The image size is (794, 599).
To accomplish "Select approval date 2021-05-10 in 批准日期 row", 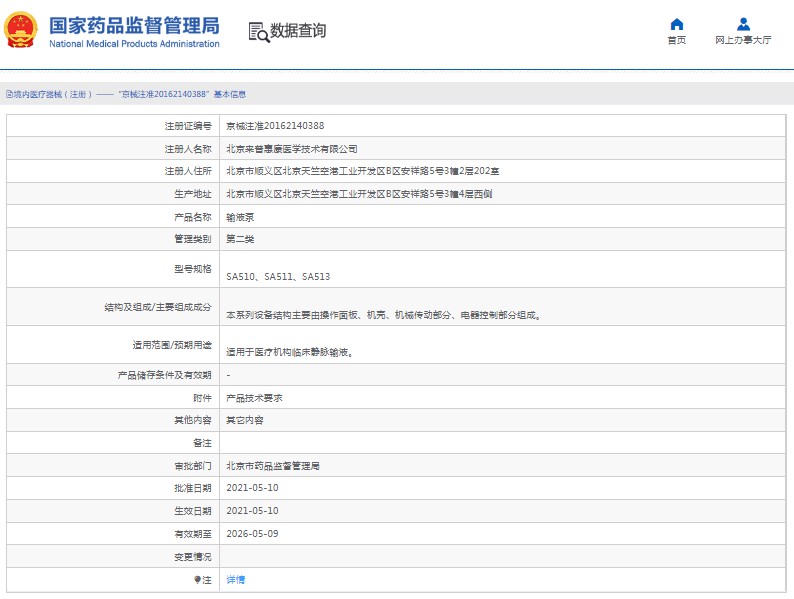I will coord(252,488).
